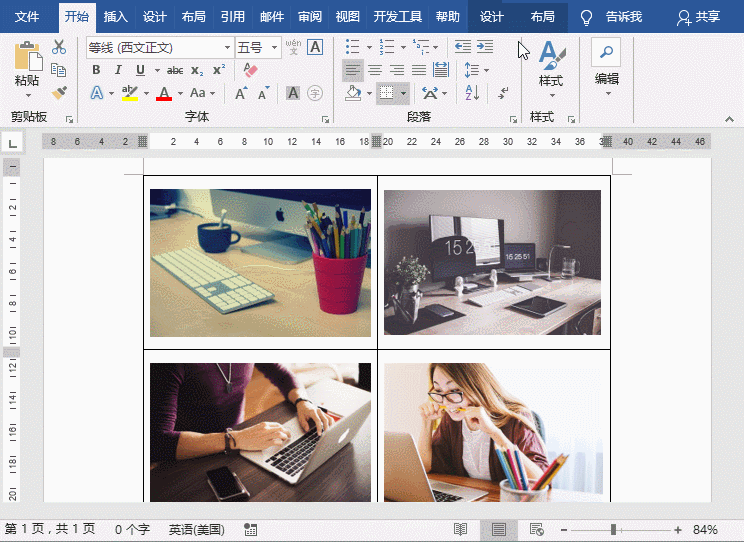
Task: Click the Grow Font size icon
Action: (241, 93)
